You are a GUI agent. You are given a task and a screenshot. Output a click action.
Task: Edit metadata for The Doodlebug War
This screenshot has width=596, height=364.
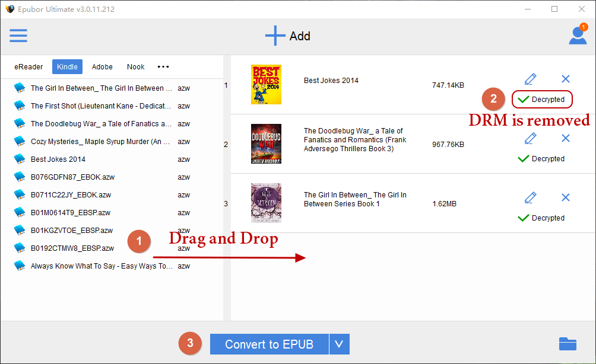pos(530,138)
